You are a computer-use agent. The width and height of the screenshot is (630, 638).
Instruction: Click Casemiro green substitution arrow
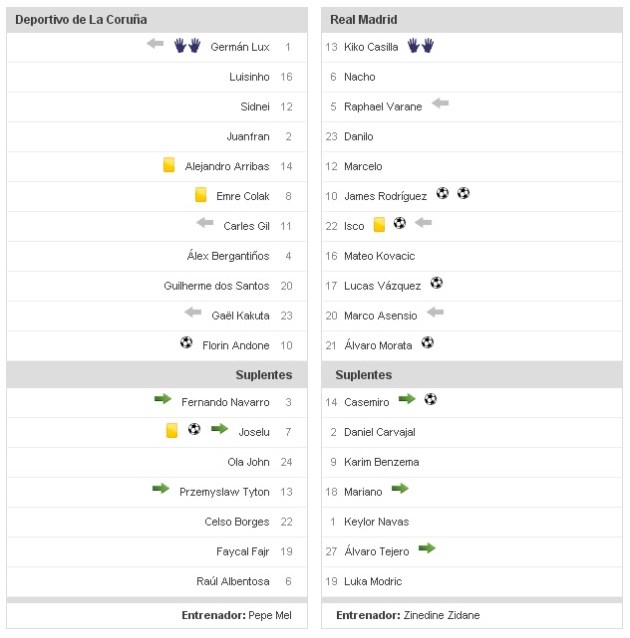point(406,399)
